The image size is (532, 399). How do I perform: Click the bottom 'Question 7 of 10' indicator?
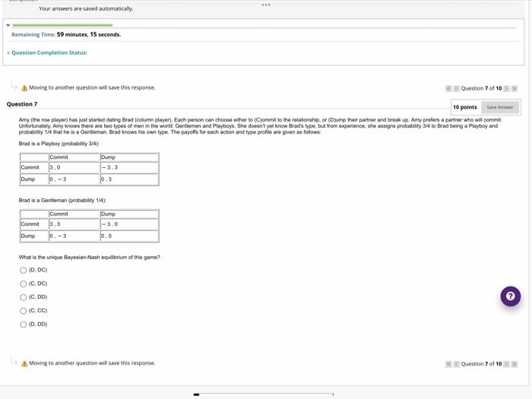(x=481, y=364)
